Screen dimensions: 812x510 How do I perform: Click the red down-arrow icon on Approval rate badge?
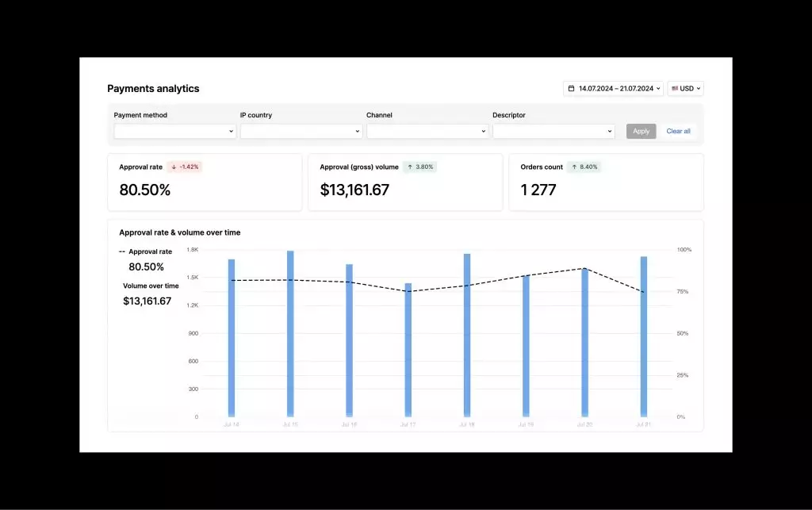click(175, 167)
